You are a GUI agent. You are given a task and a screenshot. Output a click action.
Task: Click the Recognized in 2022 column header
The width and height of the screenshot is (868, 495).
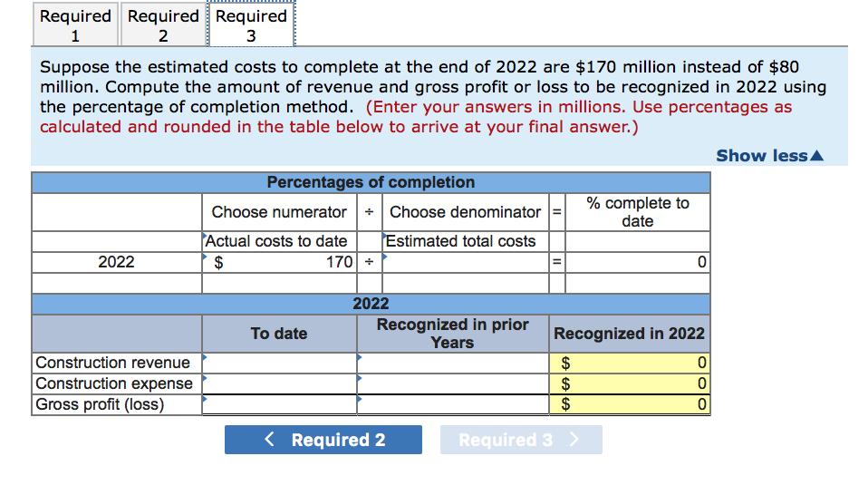tap(630, 334)
